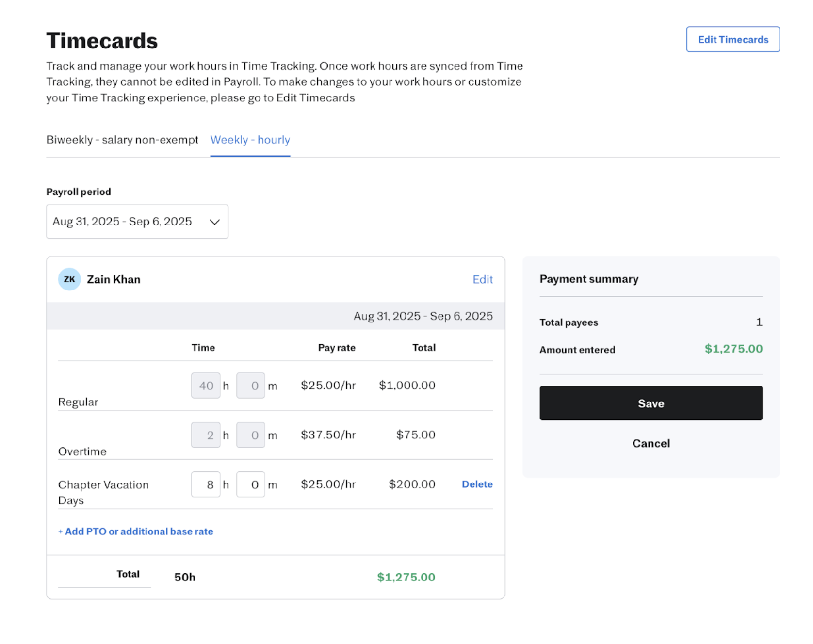Click Edit link for Zain Khan

coord(482,279)
